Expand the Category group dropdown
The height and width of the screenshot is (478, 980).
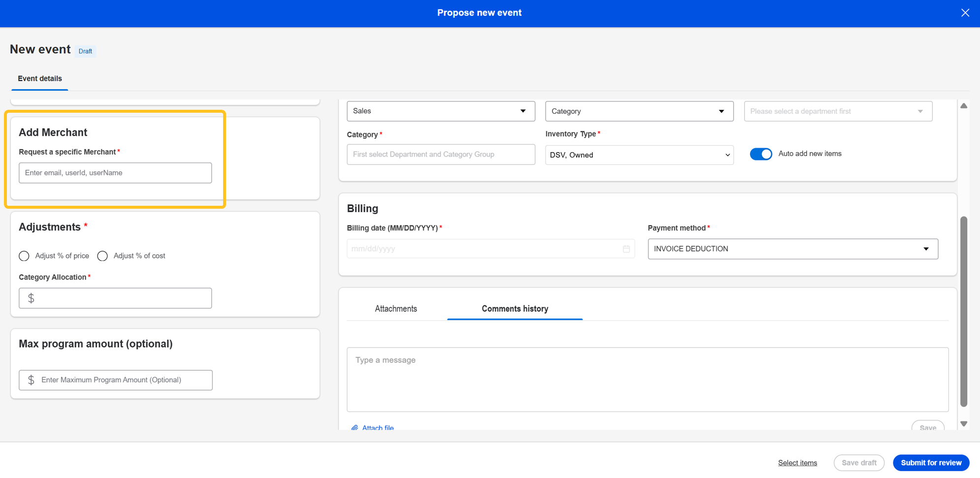coord(639,111)
